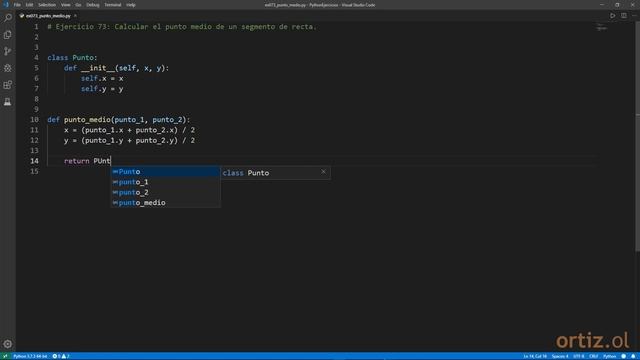This screenshot has height=360, width=640.
Task: Place cursor on the class Punto line
Action: [x=72, y=58]
